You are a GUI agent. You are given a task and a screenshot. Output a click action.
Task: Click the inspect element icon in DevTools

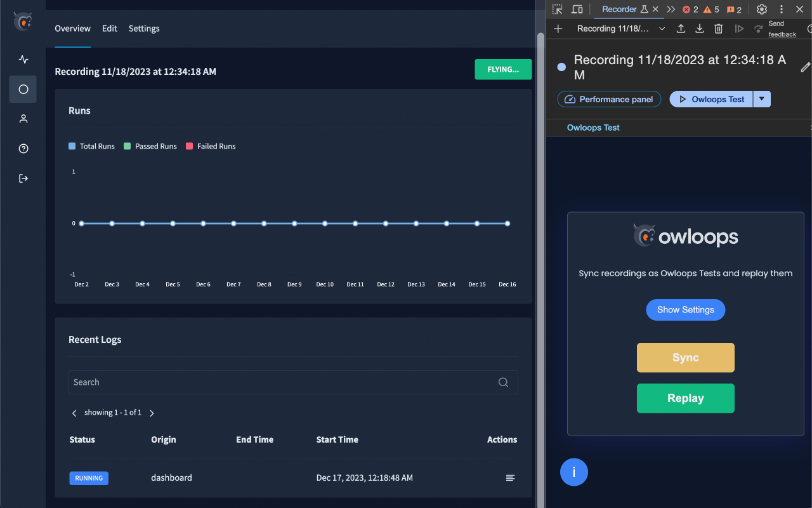(557, 10)
